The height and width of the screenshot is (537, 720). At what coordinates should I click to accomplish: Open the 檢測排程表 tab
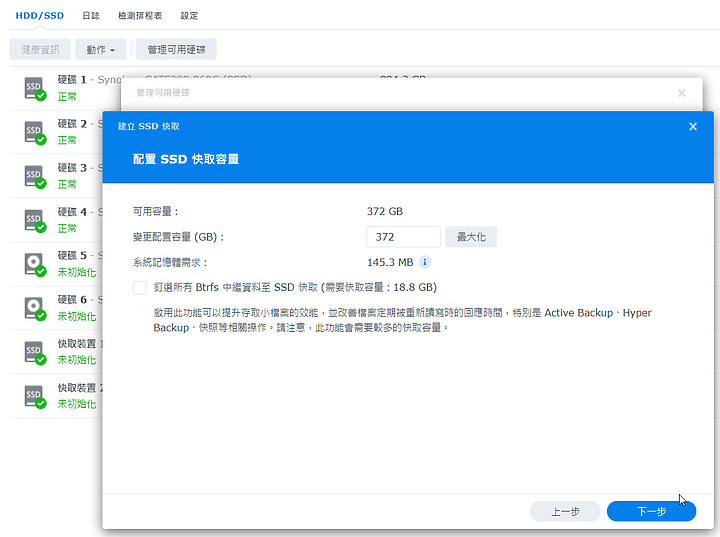(140, 16)
